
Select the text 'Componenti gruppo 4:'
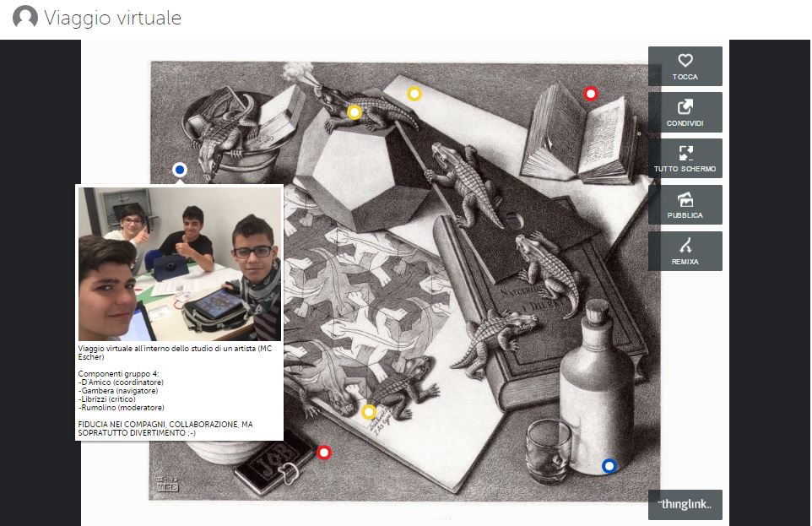pos(118,374)
